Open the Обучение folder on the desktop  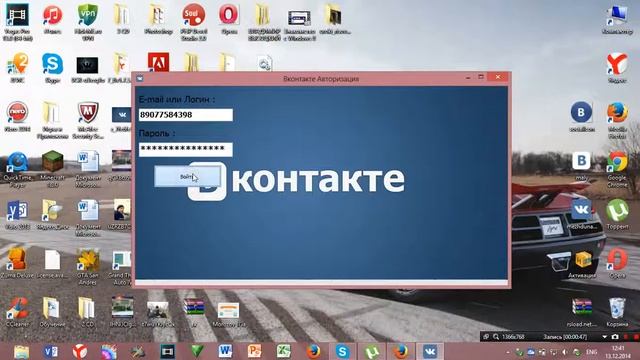coord(52,312)
